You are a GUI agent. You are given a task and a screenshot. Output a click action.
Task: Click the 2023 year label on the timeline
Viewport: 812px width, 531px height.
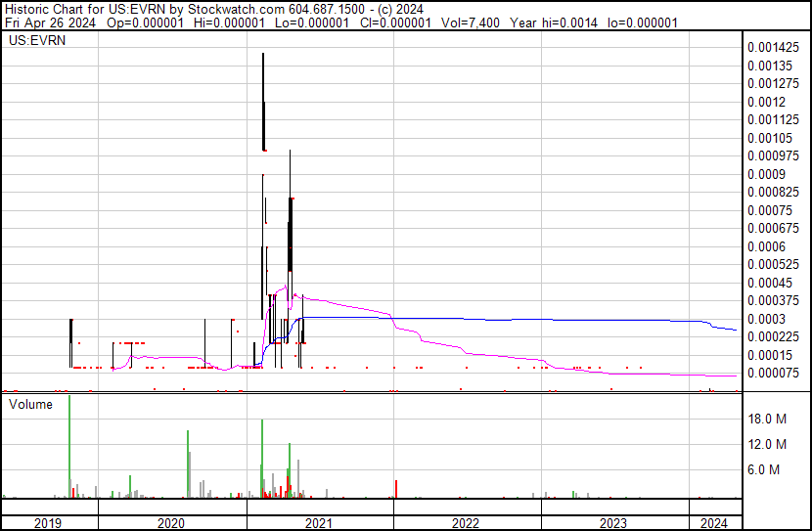(613, 523)
